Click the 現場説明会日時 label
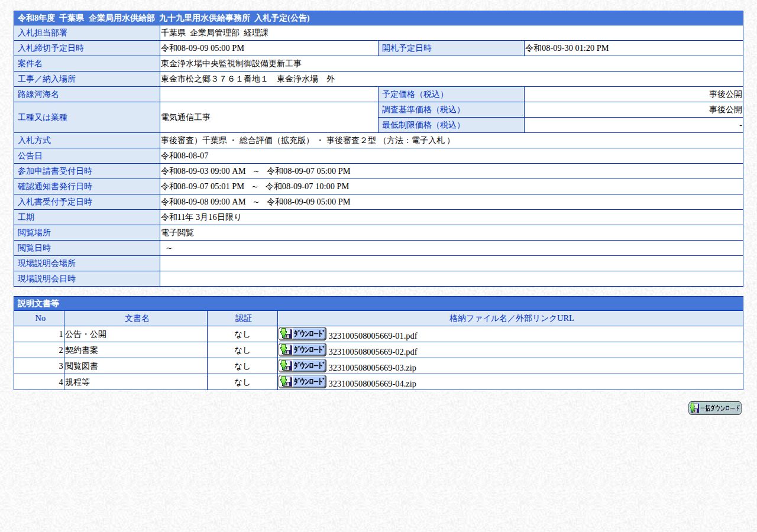This screenshot has width=757, height=532. click(x=87, y=279)
